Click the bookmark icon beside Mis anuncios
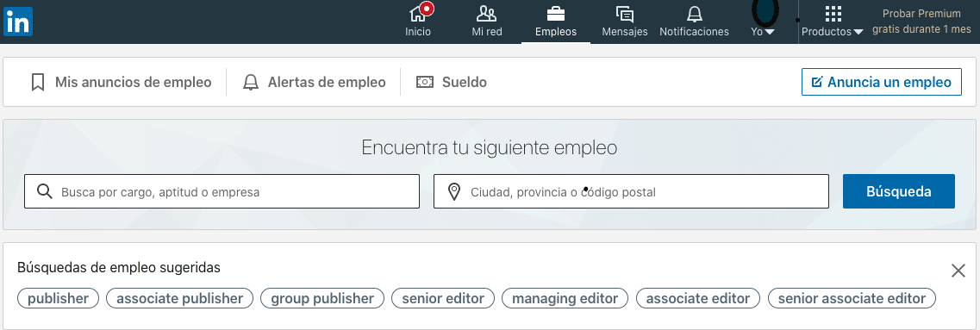The height and width of the screenshot is (330, 980). [38, 83]
